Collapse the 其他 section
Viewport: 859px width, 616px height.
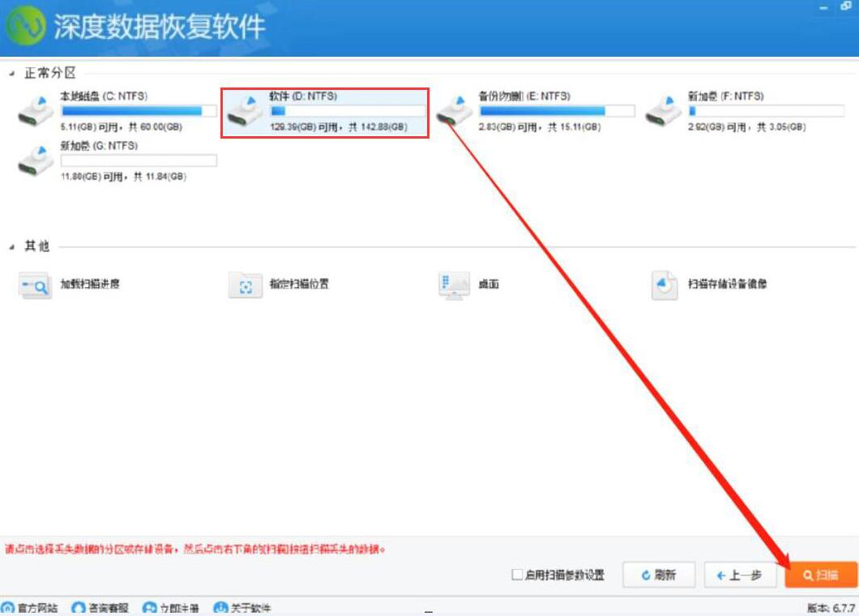[11, 247]
